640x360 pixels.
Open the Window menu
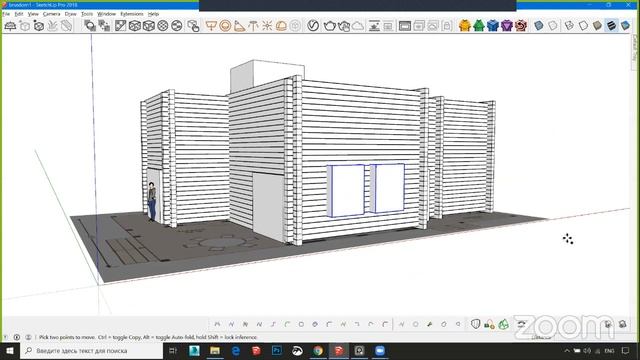click(x=107, y=14)
